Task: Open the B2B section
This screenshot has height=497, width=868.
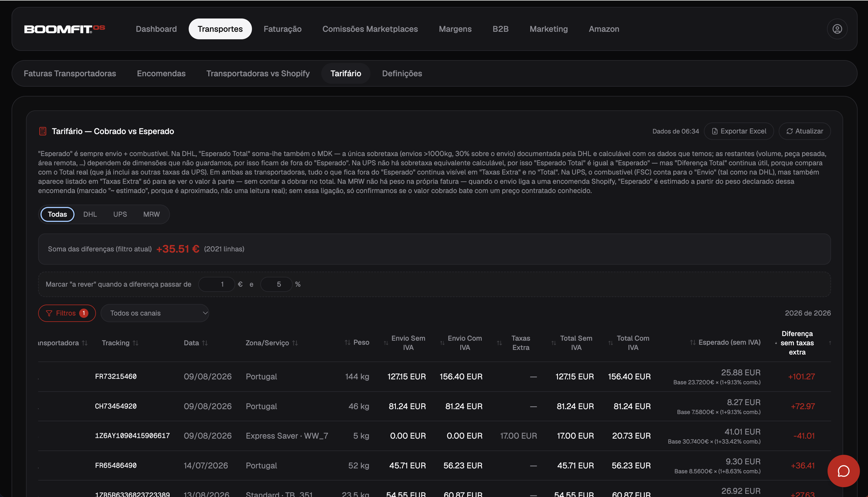Action: point(500,29)
